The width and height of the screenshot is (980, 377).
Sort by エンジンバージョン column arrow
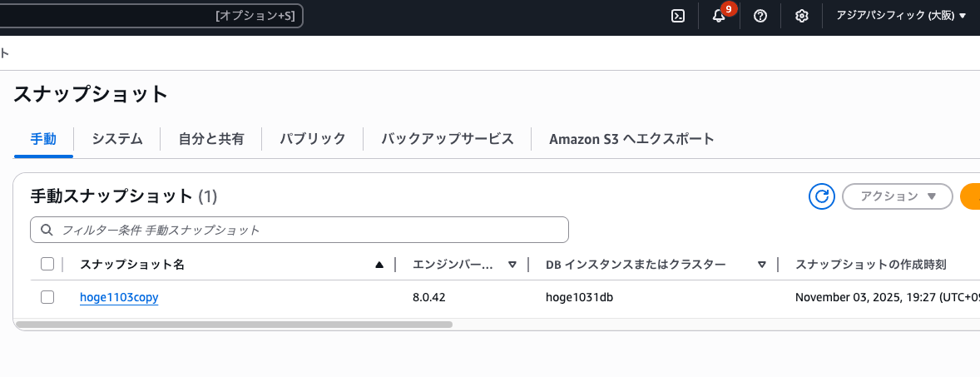tap(512, 265)
